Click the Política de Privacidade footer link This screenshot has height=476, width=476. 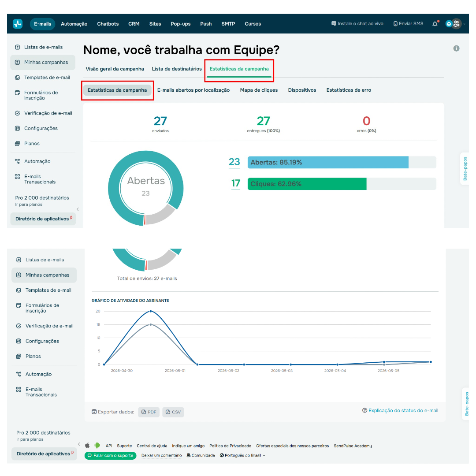point(231,446)
